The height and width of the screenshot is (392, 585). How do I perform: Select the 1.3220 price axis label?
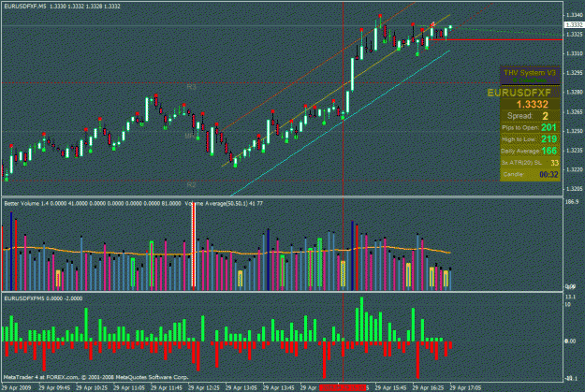(574, 169)
